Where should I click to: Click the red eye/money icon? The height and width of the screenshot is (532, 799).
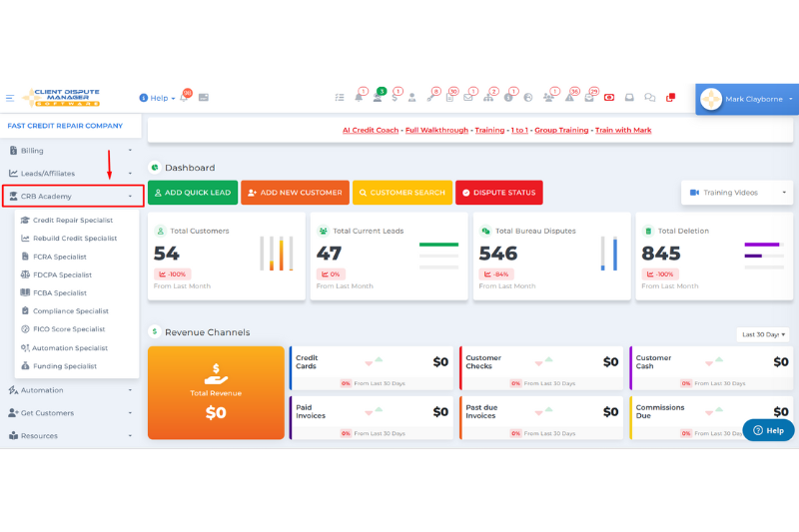[x=609, y=97]
